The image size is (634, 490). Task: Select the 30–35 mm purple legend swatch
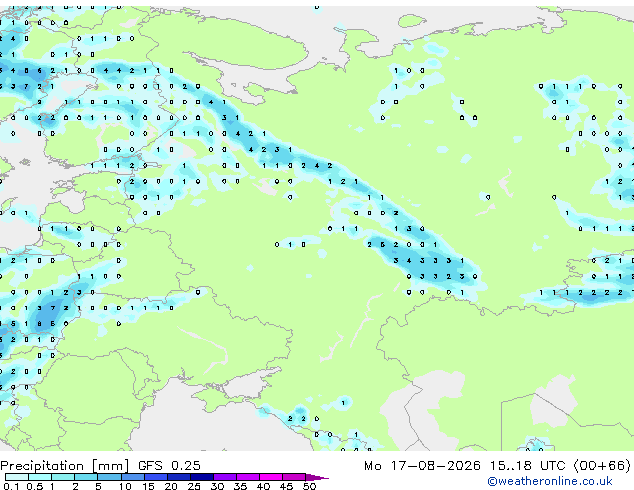pyautogui.click(x=225, y=477)
